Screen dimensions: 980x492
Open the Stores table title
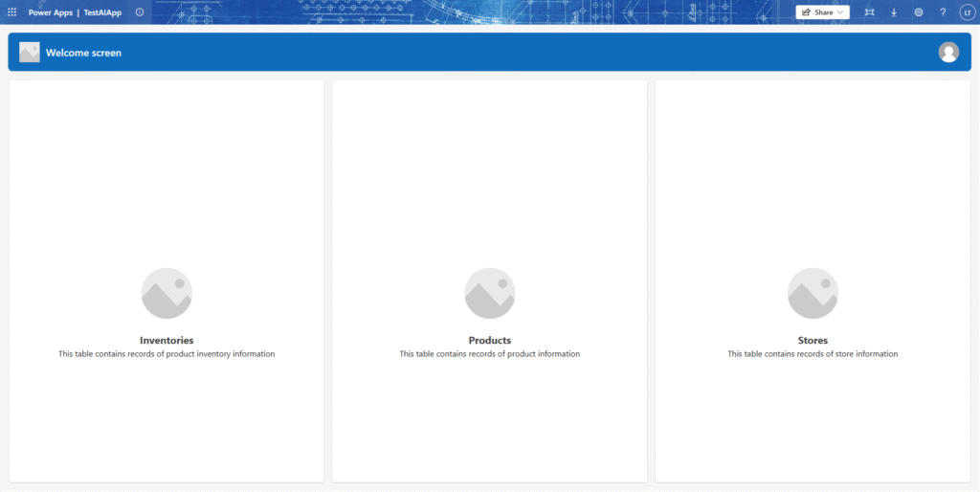813,340
